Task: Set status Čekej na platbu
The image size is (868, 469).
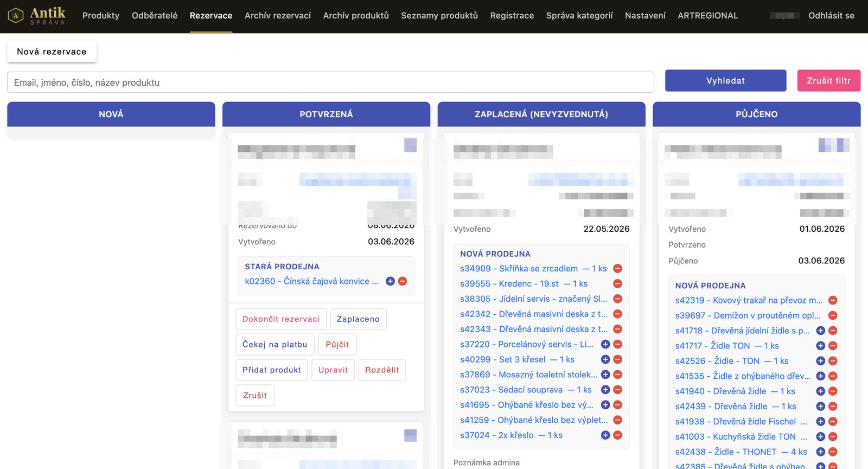Action: point(275,345)
